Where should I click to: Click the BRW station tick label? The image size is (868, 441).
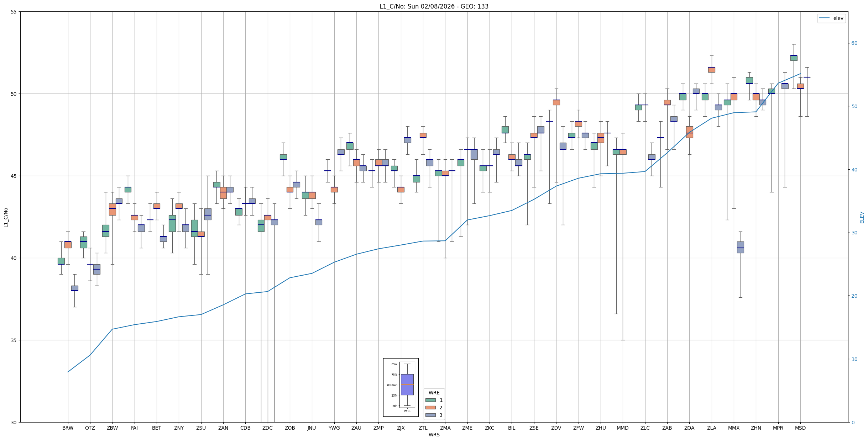click(x=68, y=428)
